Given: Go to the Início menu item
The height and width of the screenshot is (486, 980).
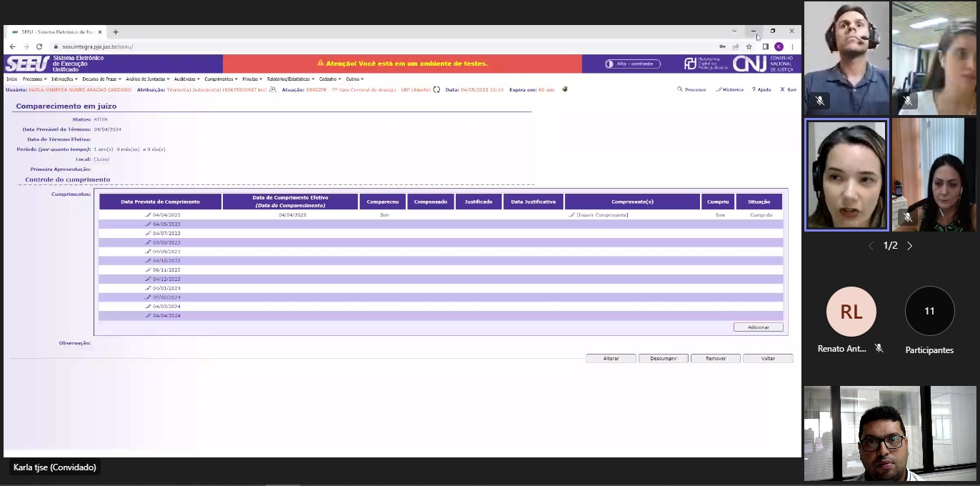Looking at the screenshot, I should pos(11,79).
